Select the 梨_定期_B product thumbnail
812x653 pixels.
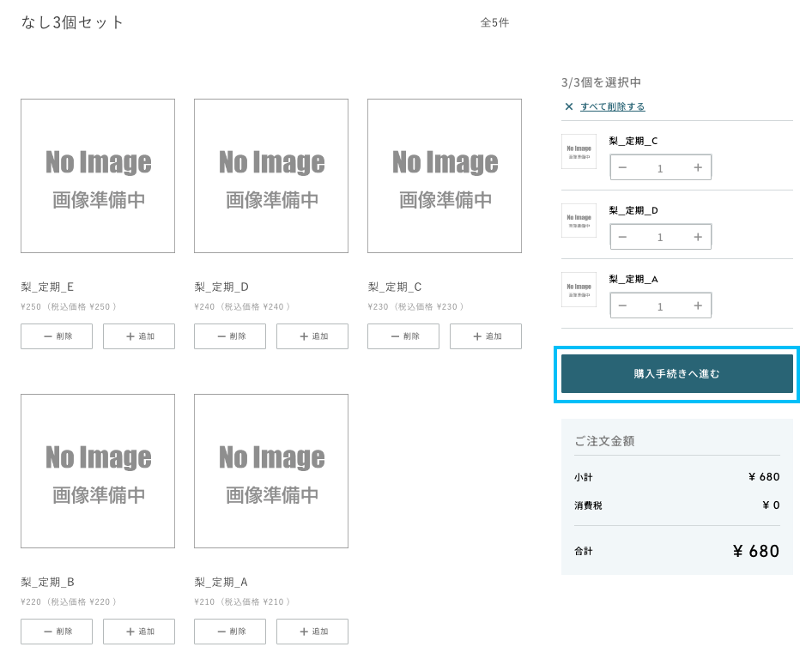(98, 471)
